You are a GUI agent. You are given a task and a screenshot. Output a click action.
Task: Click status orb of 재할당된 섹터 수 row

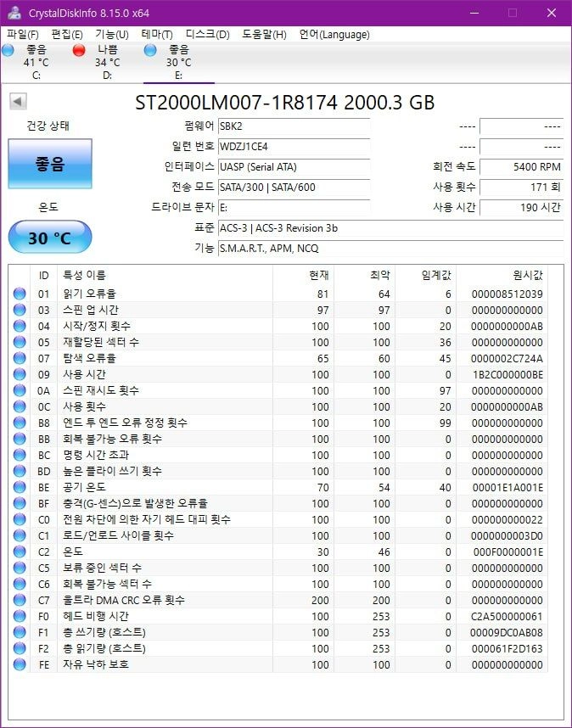[x=20, y=342]
